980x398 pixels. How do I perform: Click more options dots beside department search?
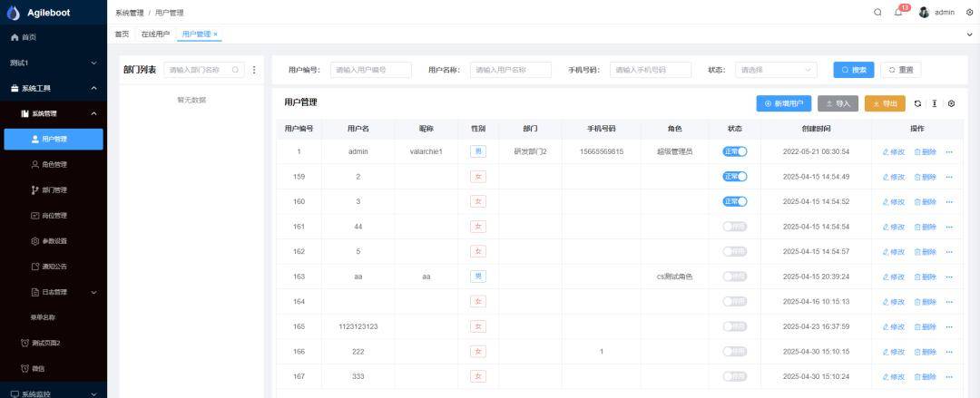tap(254, 70)
